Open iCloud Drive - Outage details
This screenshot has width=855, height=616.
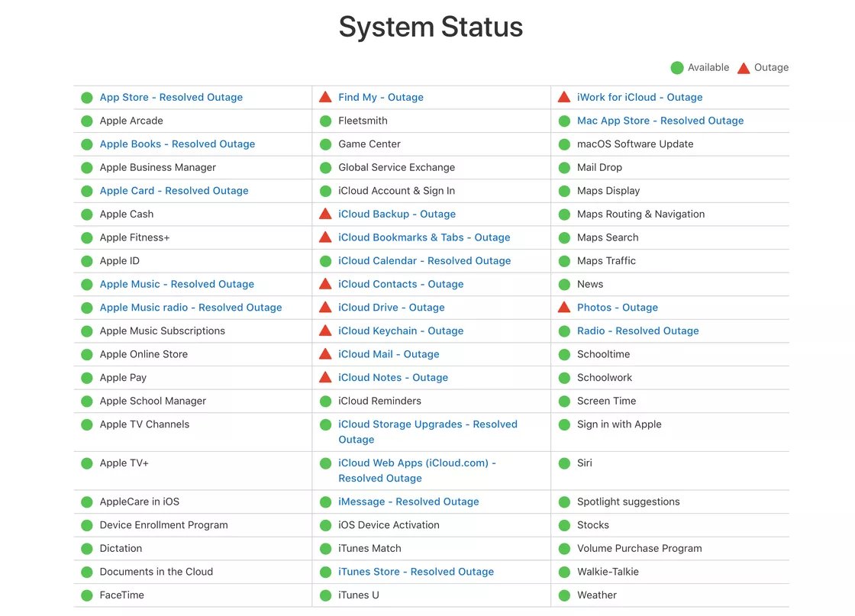click(392, 308)
